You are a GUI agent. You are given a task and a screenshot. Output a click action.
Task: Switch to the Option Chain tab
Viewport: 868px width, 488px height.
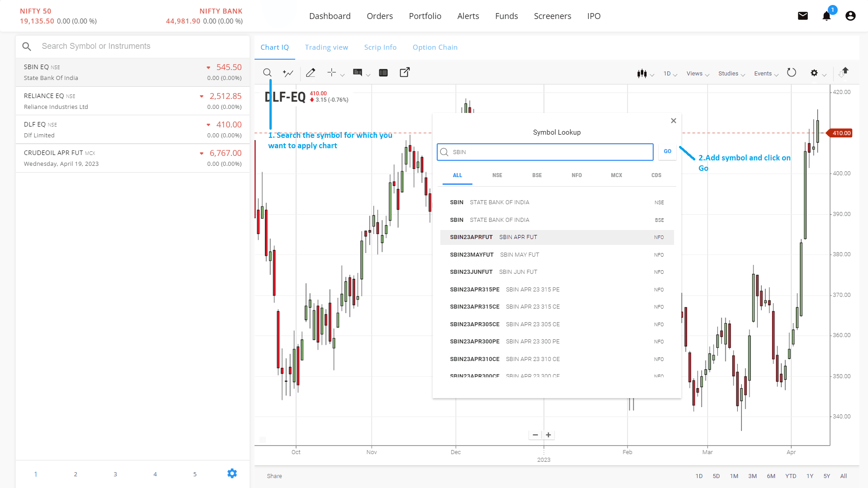coord(435,47)
